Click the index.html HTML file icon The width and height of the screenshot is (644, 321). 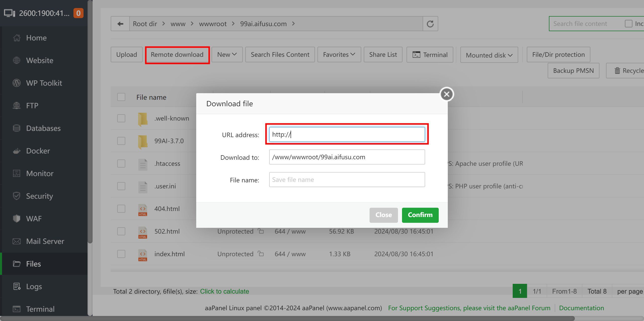click(143, 255)
